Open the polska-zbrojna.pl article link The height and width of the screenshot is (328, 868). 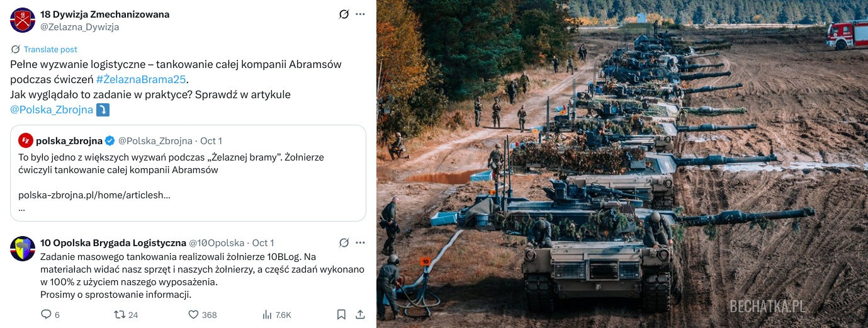pos(94,195)
